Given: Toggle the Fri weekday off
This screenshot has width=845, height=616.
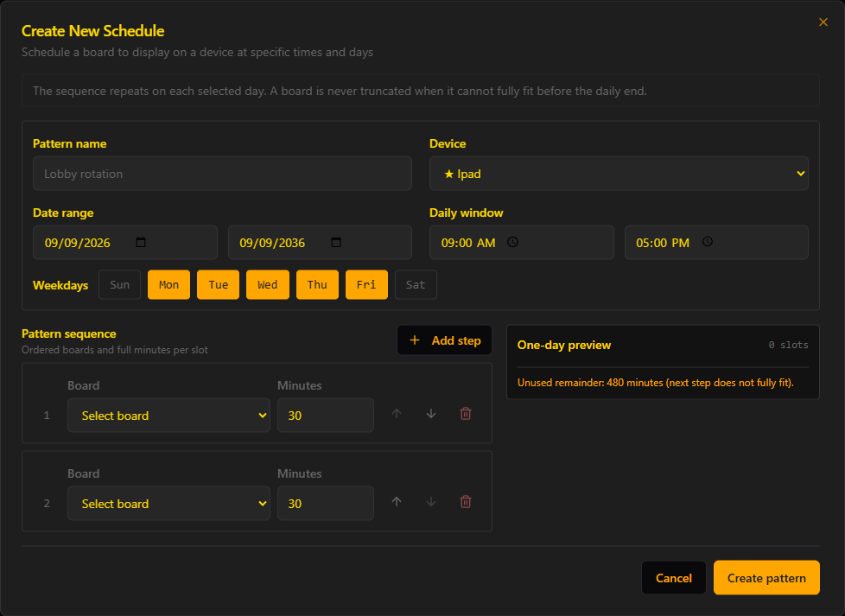Looking at the screenshot, I should [366, 284].
